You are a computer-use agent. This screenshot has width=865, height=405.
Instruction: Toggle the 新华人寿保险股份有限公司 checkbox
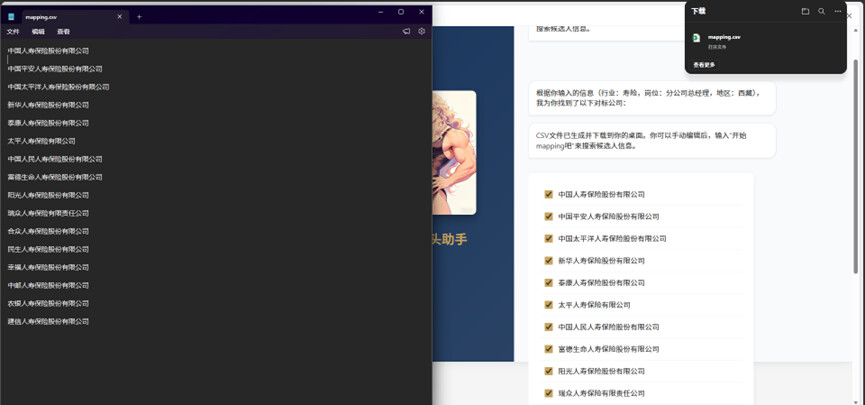(x=548, y=261)
